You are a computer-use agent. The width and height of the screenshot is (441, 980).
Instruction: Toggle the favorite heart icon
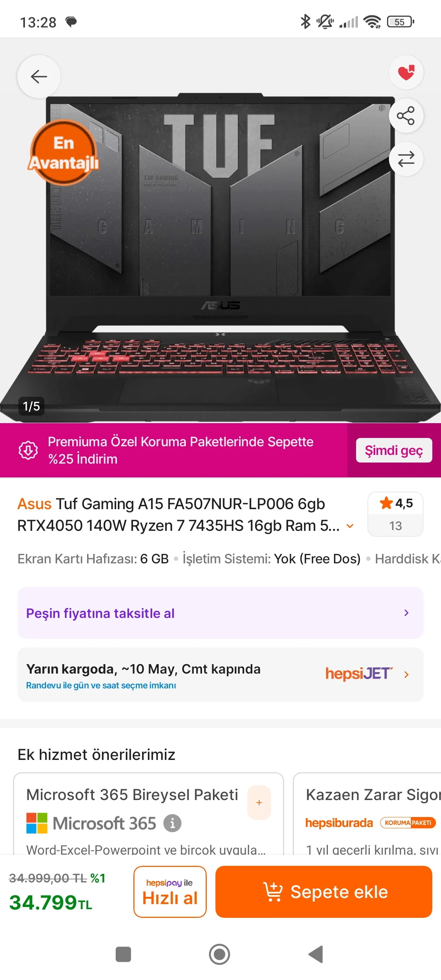[x=406, y=72]
